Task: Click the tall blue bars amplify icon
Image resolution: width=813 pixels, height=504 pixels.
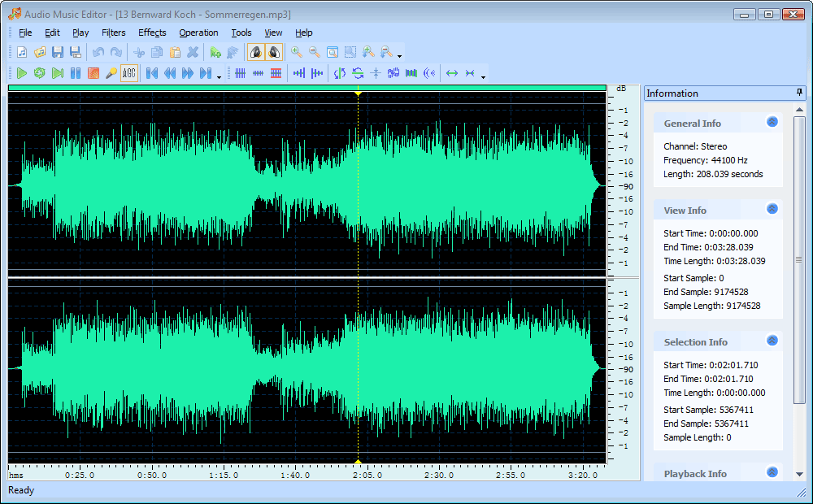Action: [240, 73]
